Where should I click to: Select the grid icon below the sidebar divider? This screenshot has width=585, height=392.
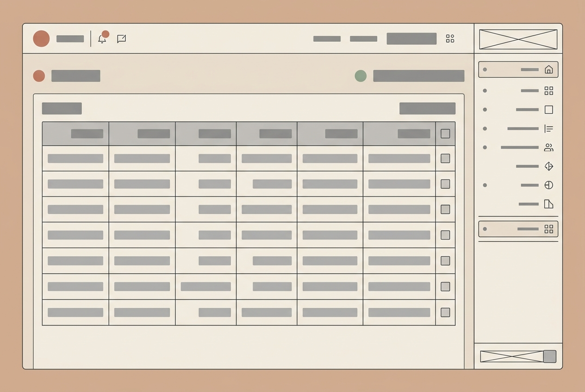548,229
